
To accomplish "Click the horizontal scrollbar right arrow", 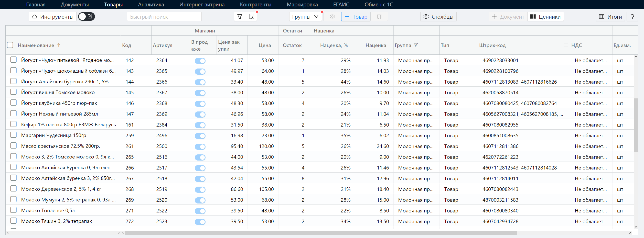I will click(630, 233).
